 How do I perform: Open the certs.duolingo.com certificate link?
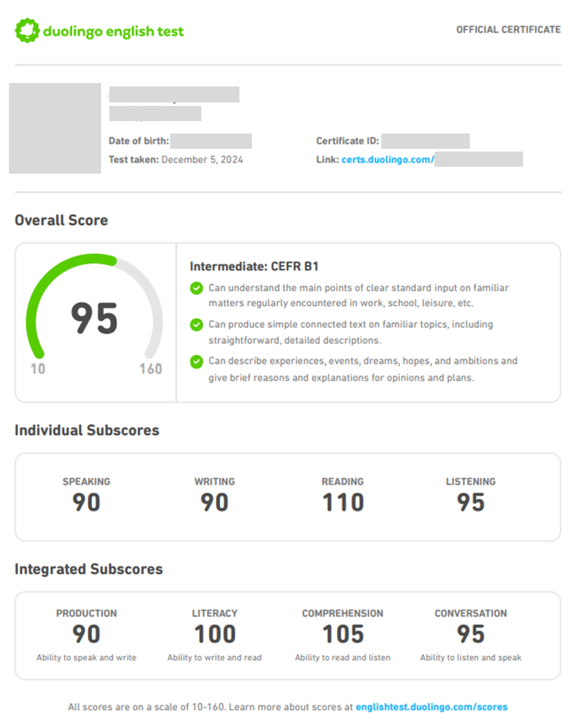point(387,160)
